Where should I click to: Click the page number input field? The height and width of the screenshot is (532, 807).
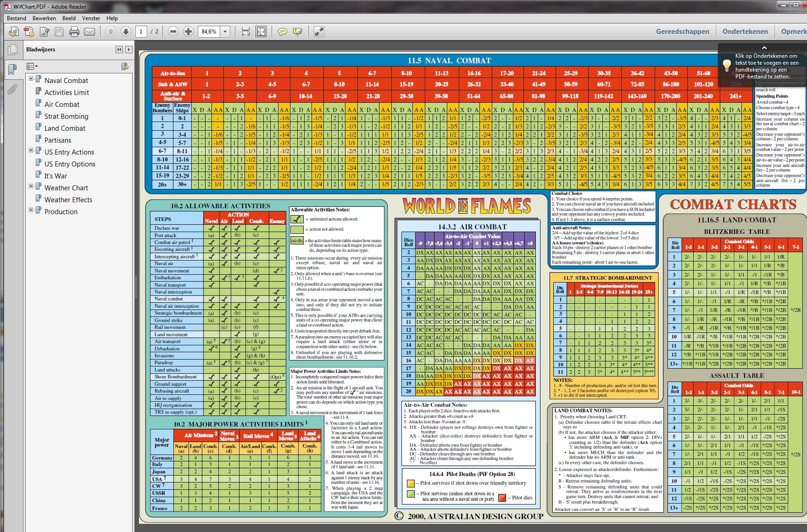[x=141, y=32]
